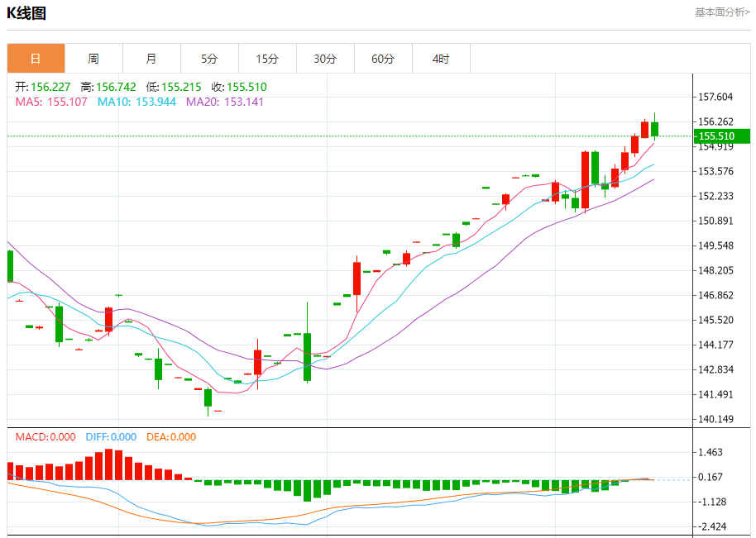Screen dimensions: 756x538
Task: Click the green 155.510 current price tag
Action: (x=721, y=136)
